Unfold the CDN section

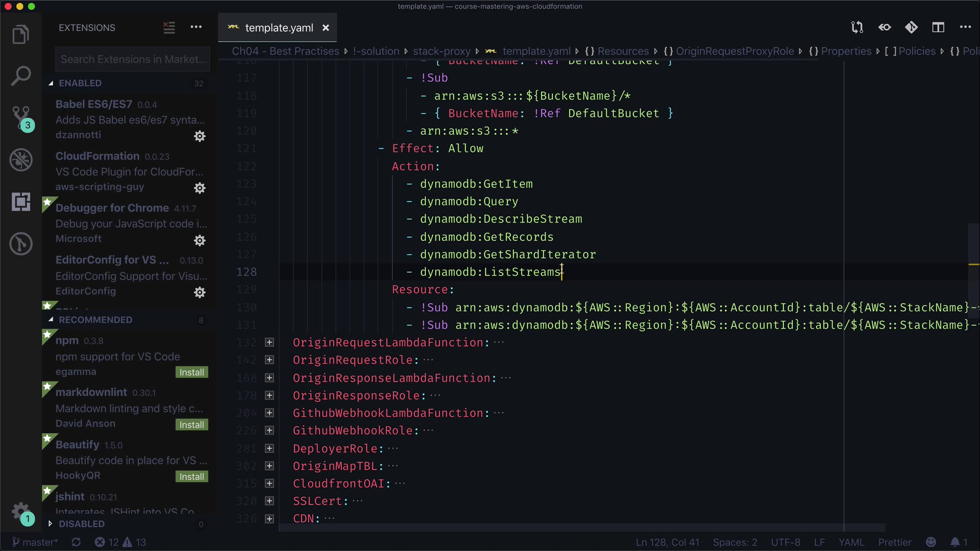269,519
